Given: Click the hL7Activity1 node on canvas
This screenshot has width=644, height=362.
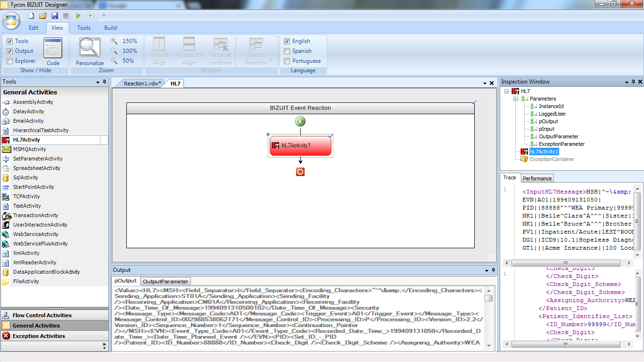Looking at the screenshot, I should pyautogui.click(x=300, y=145).
